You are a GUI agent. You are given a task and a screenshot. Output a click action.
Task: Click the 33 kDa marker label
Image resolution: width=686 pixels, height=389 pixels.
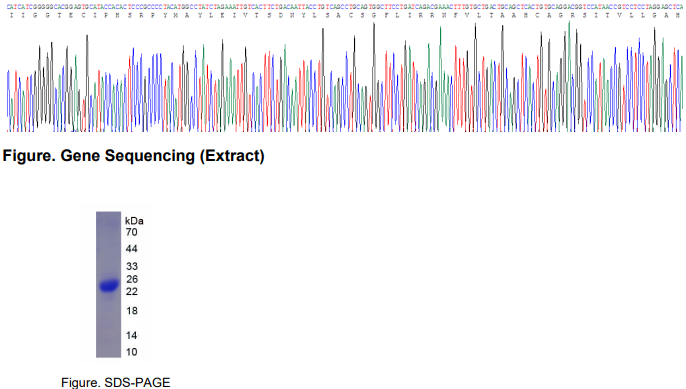pos(132,266)
